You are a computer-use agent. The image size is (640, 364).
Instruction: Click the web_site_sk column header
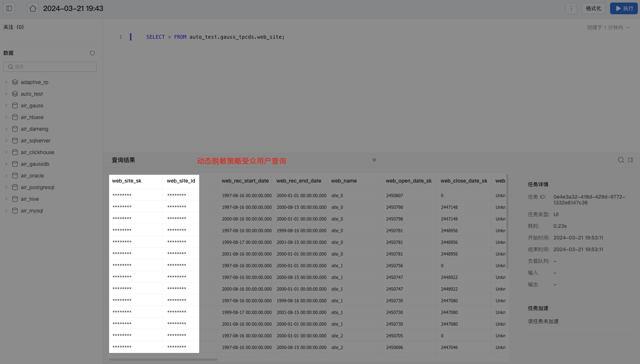tap(127, 181)
